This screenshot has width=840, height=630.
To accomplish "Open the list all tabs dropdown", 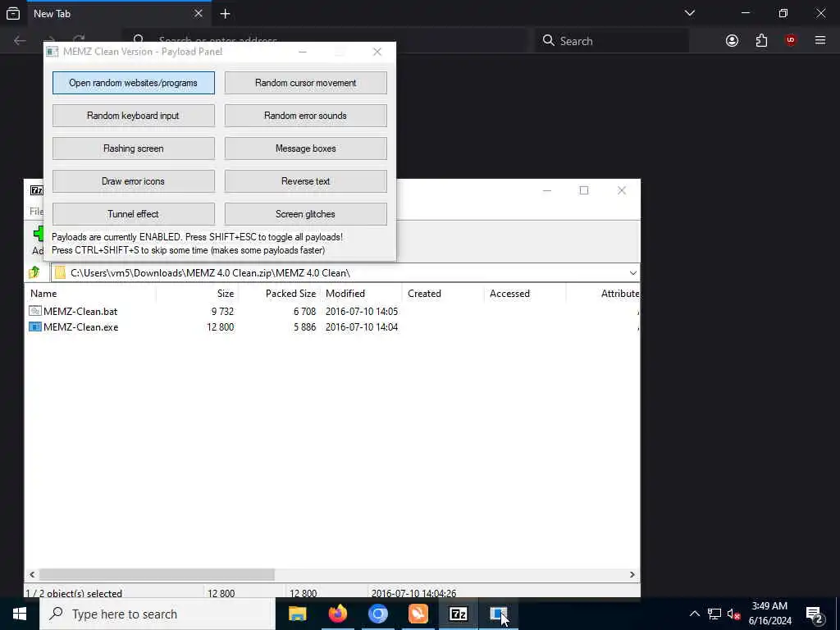I will pos(690,13).
